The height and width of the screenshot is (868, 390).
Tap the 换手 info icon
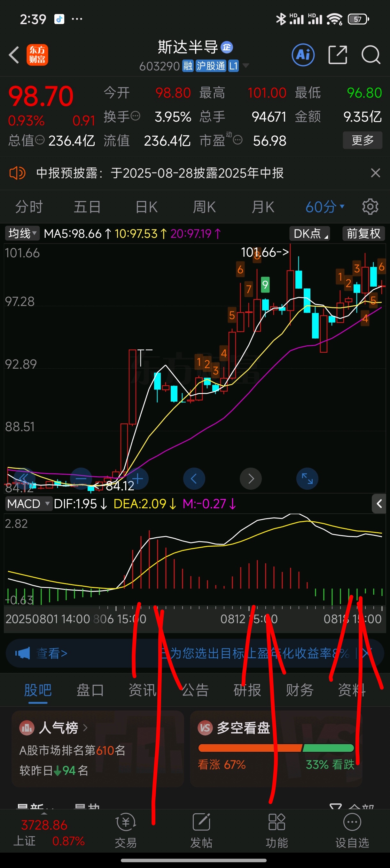(x=135, y=116)
